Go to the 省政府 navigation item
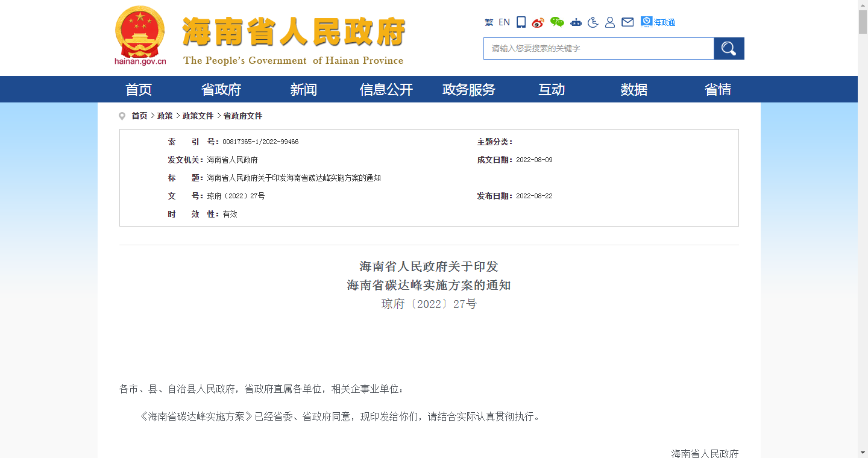This screenshot has height=458, width=868. click(221, 90)
